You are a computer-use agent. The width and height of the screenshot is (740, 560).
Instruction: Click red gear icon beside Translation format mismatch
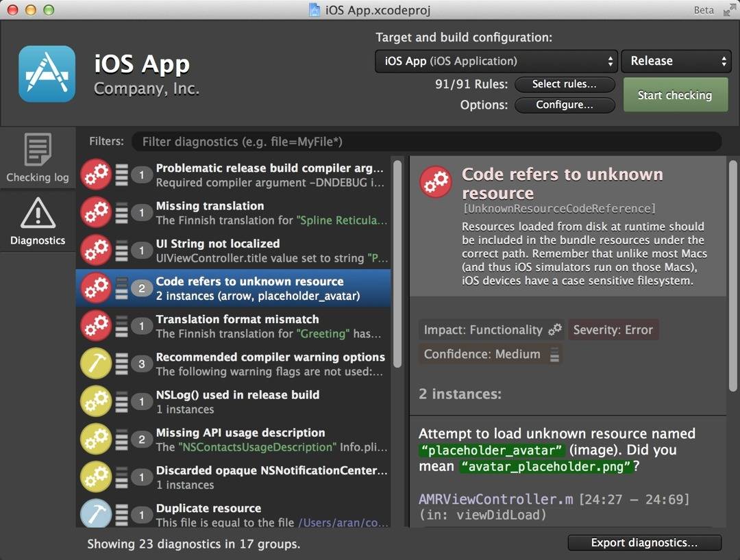pos(96,326)
